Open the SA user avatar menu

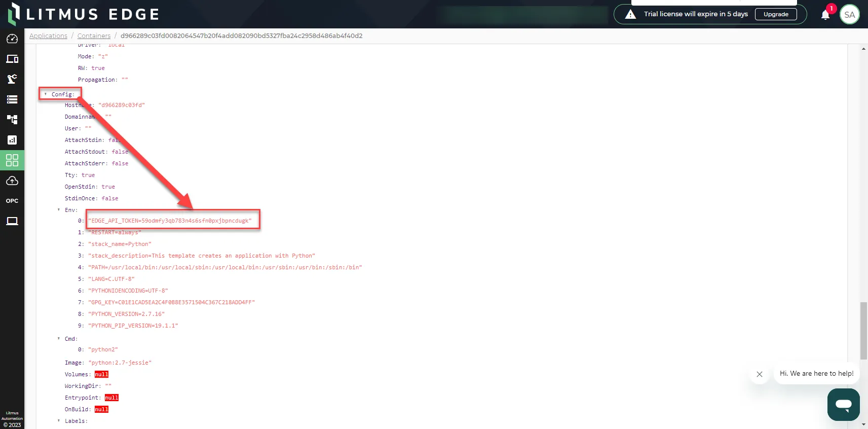coord(850,15)
